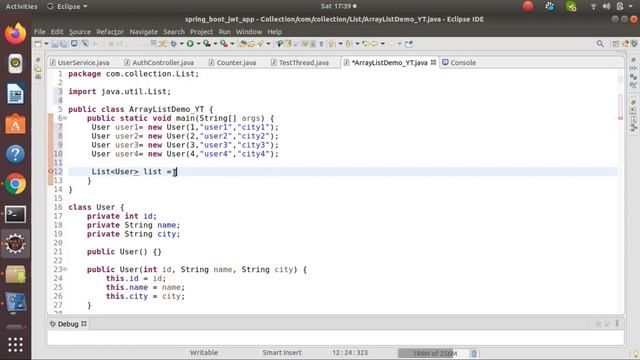Open the Source menu

(x=80, y=31)
